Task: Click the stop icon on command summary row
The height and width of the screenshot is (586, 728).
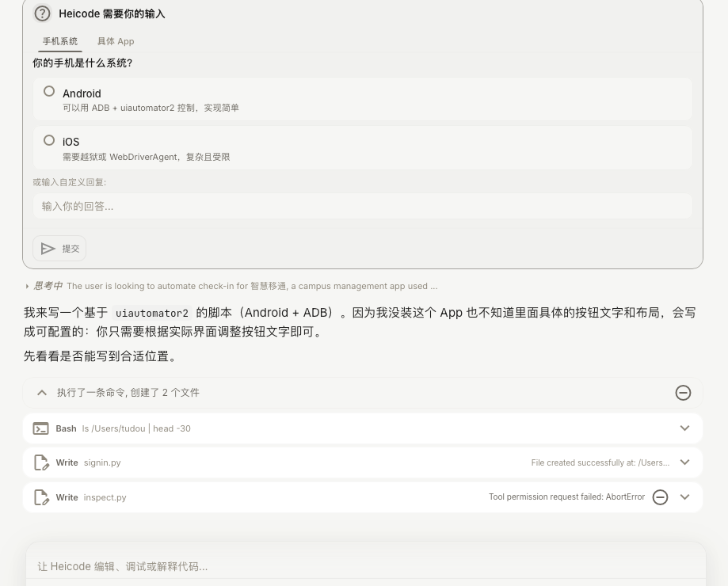Action: [683, 393]
